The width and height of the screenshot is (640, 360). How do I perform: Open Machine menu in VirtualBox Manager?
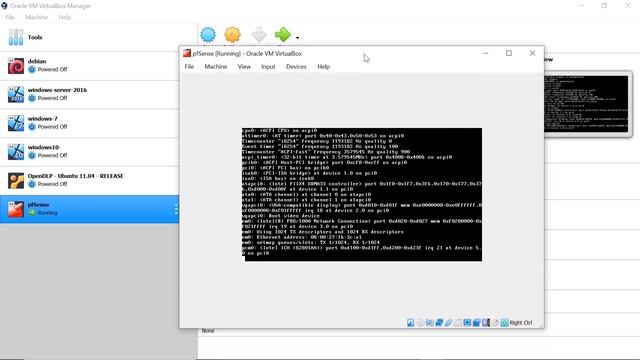point(36,17)
